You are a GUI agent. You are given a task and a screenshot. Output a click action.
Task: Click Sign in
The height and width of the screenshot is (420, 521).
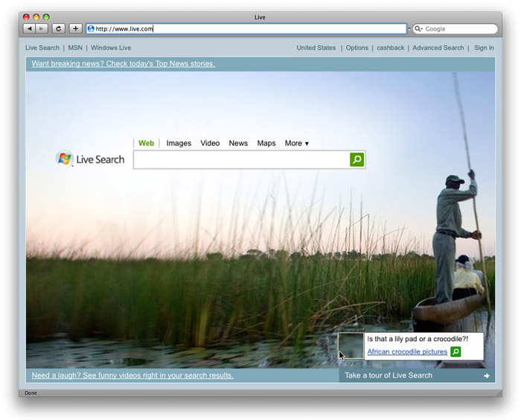tap(484, 48)
